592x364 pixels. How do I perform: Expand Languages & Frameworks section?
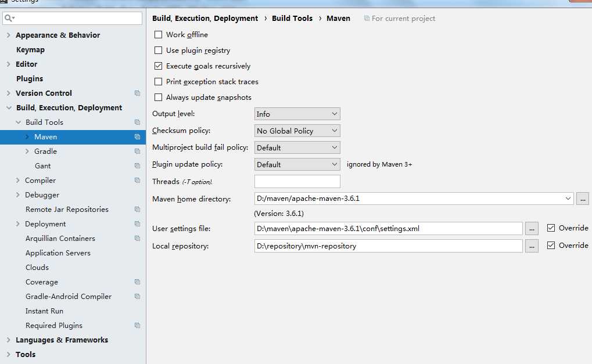(8, 340)
